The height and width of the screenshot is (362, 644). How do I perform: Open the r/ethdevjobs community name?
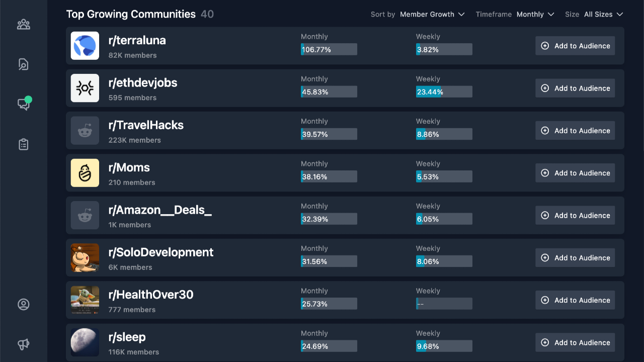(143, 82)
